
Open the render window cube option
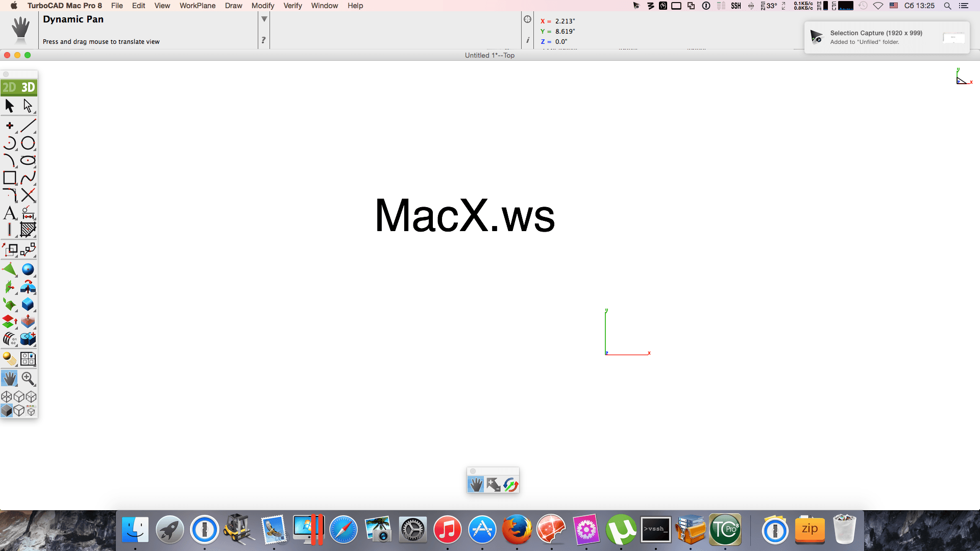[31, 411]
